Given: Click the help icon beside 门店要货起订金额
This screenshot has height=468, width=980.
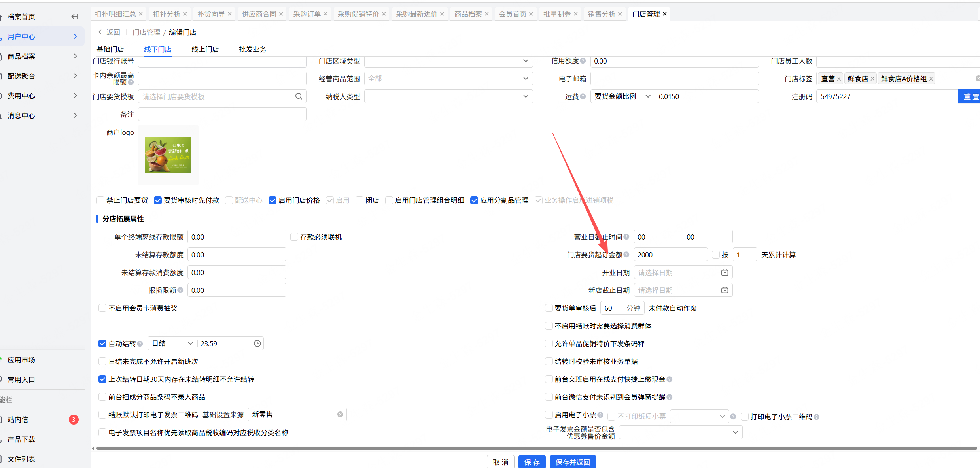Looking at the screenshot, I should pyautogui.click(x=626, y=255).
